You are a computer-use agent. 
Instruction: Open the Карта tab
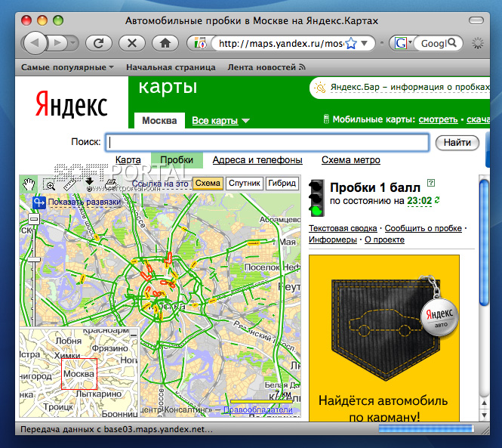(x=128, y=159)
